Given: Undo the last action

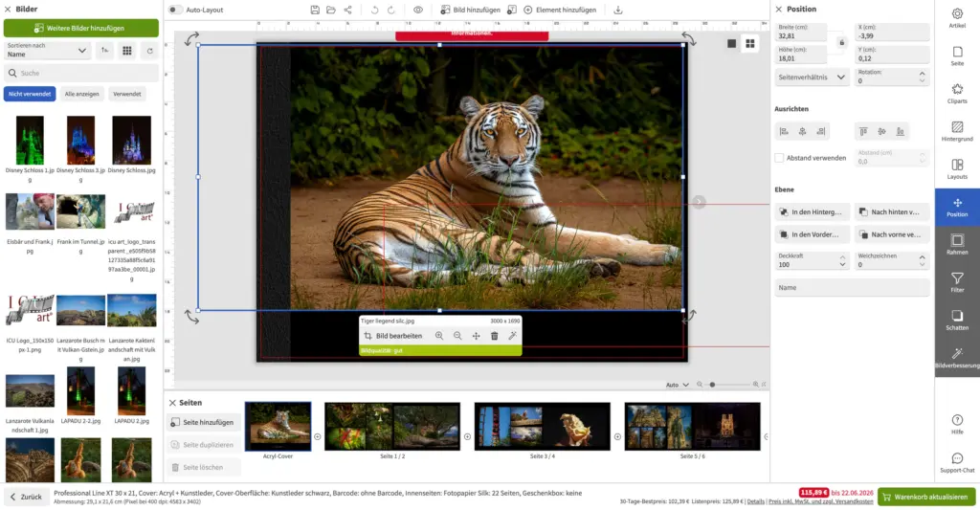Looking at the screenshot, I should [374, 10].
